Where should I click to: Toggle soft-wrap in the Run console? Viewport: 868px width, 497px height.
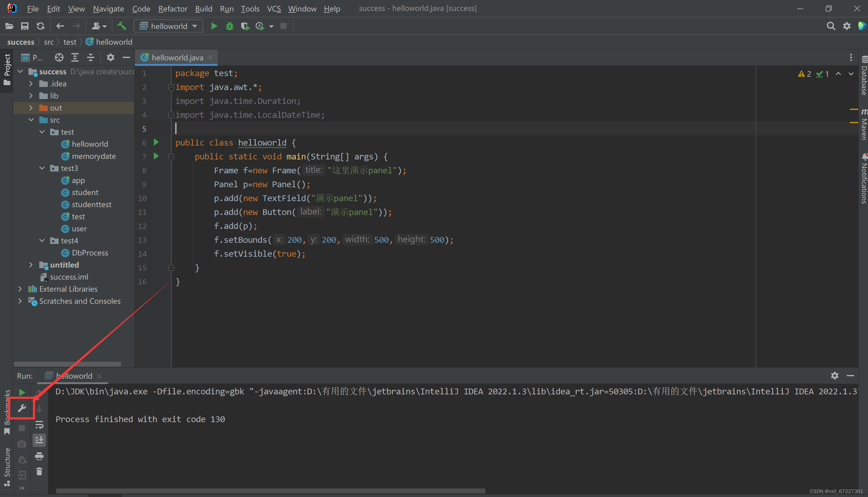click(39, 425)
